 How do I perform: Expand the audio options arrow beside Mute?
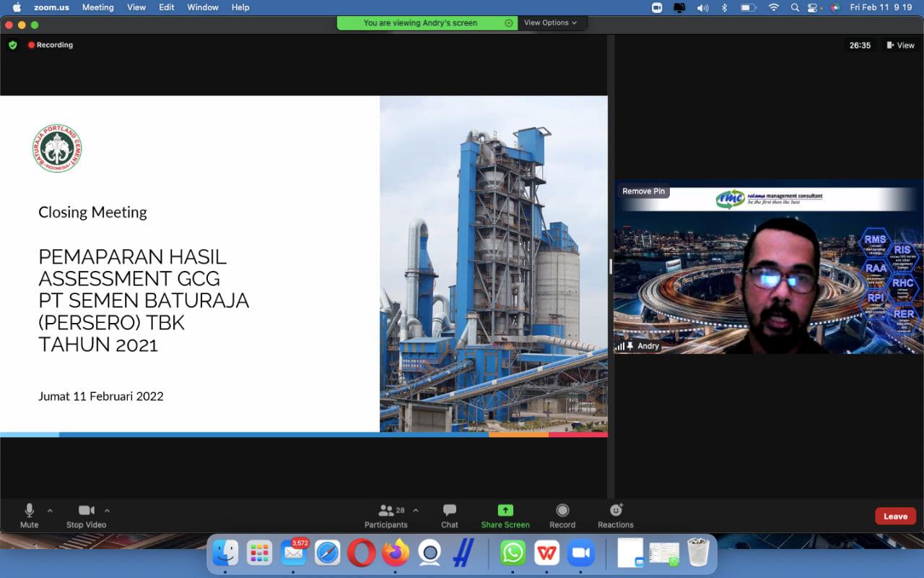pos(50,510)
